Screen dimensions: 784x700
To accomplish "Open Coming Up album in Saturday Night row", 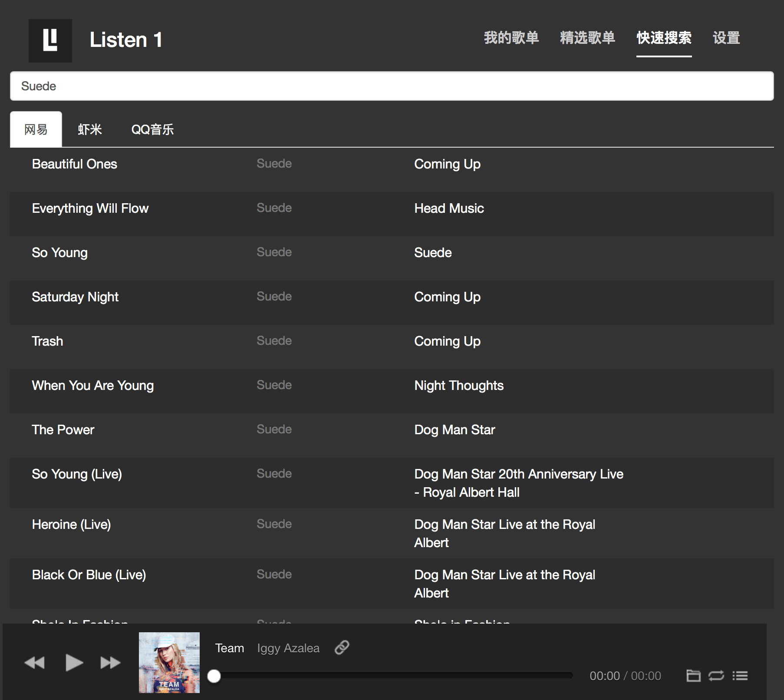I will coord(447,297).
